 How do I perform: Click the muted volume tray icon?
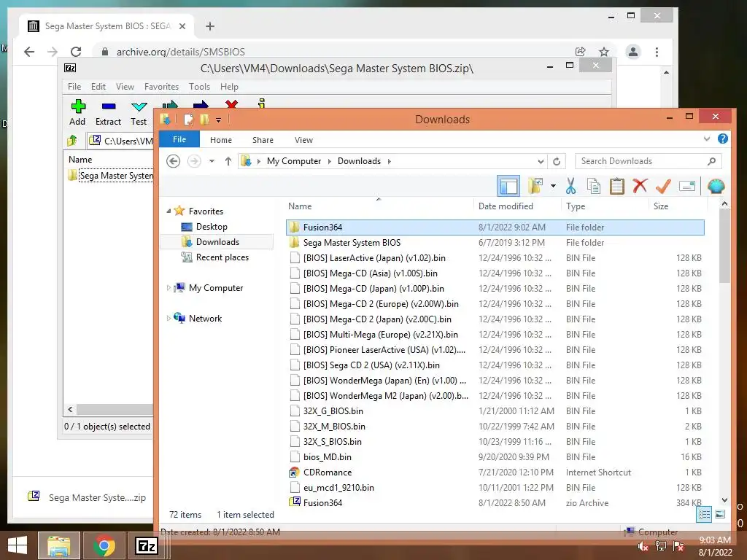[643, 546]
